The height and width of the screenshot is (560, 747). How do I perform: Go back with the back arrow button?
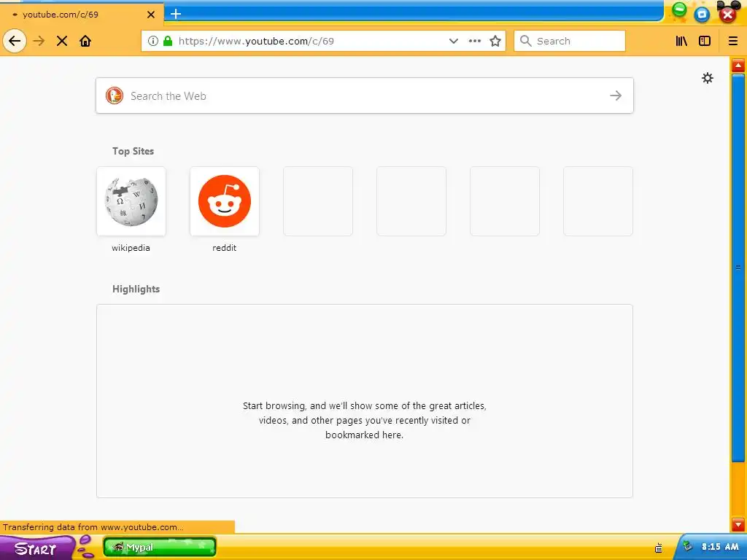pyautogui.click(x=15, y=41)
